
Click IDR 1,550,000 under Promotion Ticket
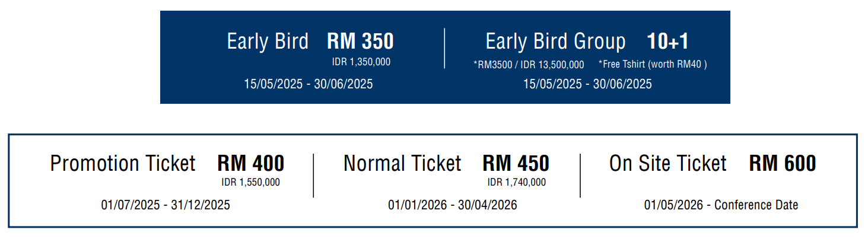[x=251, y=183]
